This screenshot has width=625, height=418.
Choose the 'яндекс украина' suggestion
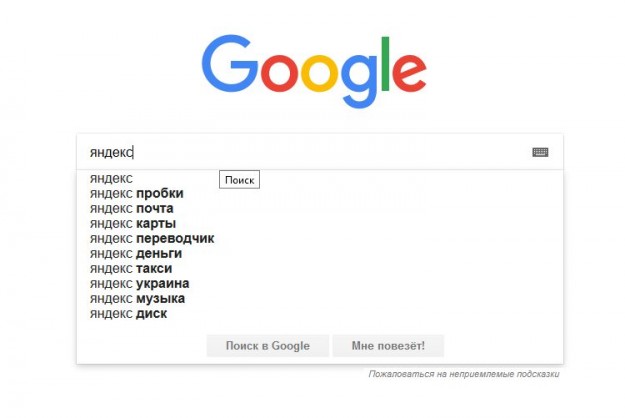click(x=139, y=283)
